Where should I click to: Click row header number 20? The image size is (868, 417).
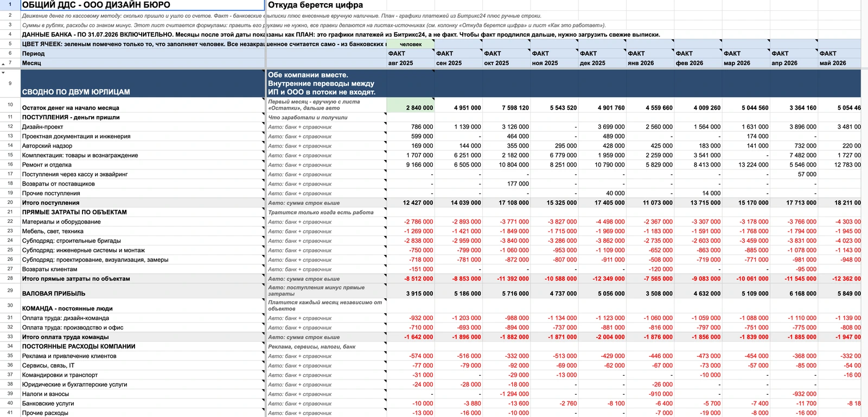[x=10, y=202]
